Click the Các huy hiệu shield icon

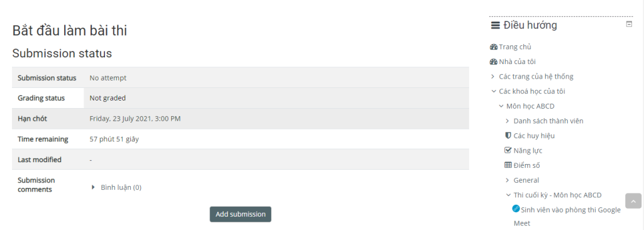coord(508,135)
